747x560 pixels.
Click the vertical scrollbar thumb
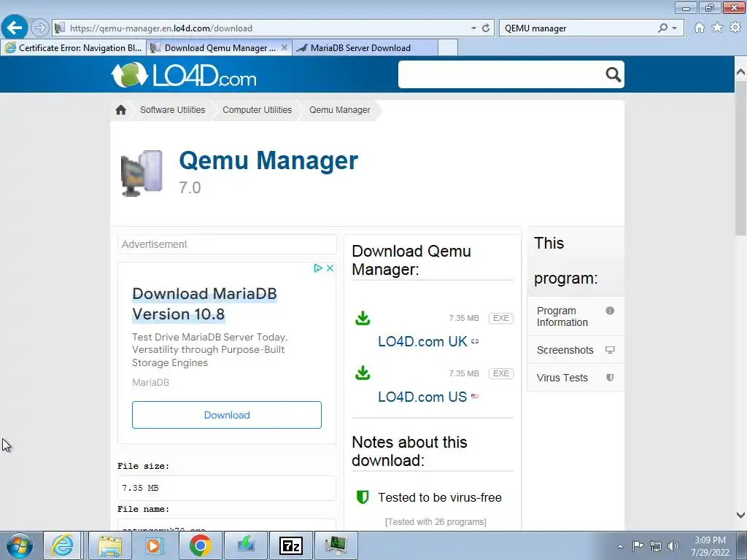[740, 157]
